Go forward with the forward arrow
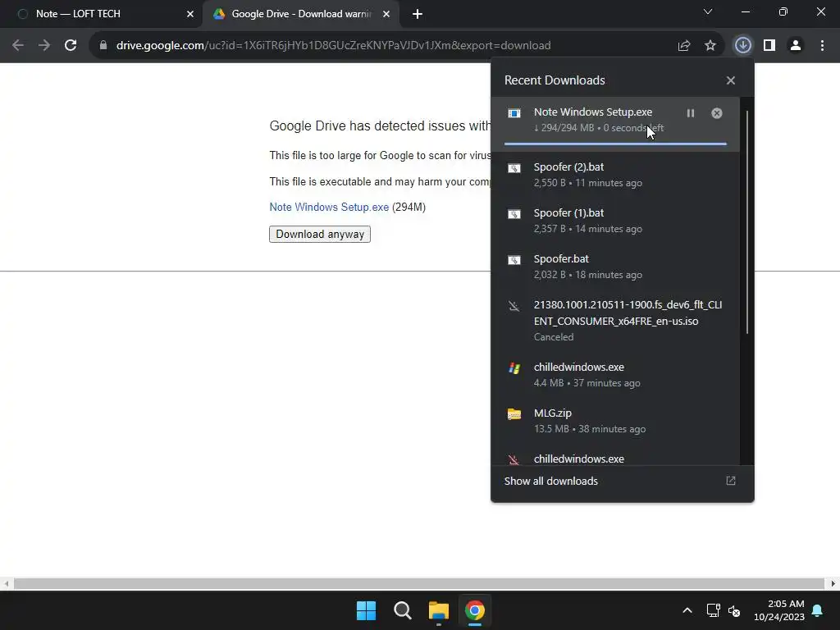Screen dimensions: 840x630 tap(44, 45)
